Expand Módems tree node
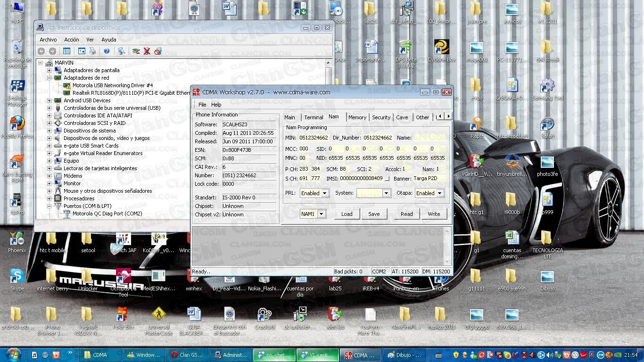The image size is (644, 362). tap(49, 176)
